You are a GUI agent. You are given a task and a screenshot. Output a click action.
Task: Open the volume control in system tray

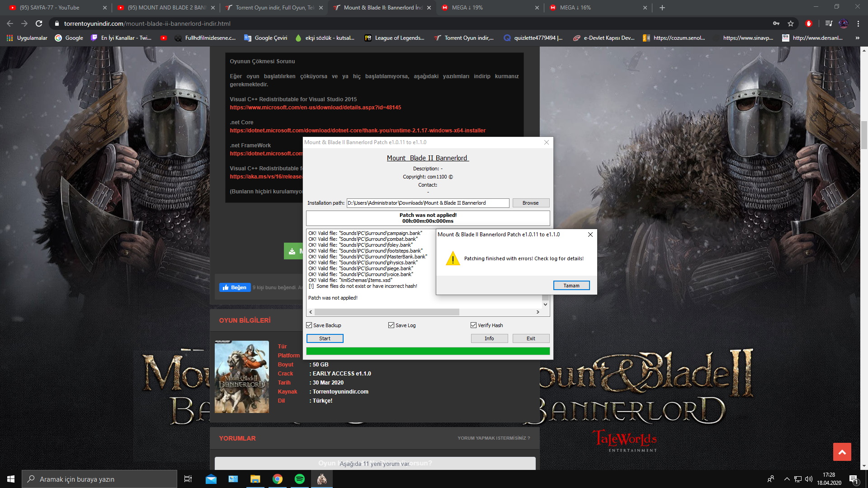(x=809, y=479)
